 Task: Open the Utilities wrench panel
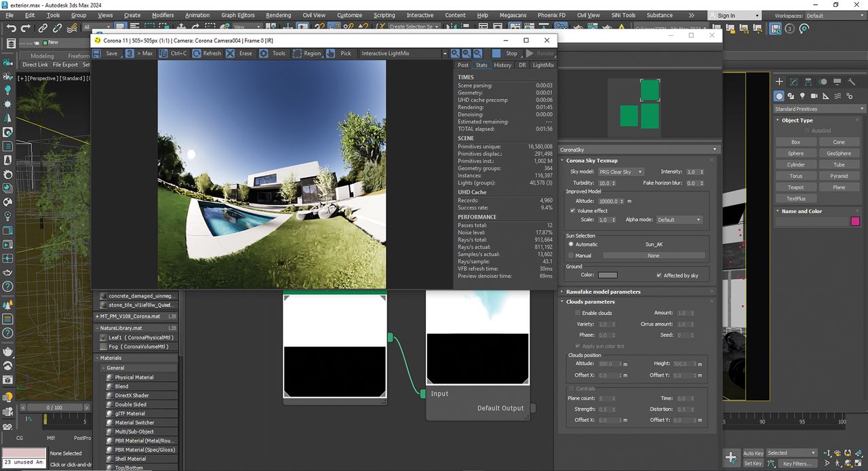852,81
